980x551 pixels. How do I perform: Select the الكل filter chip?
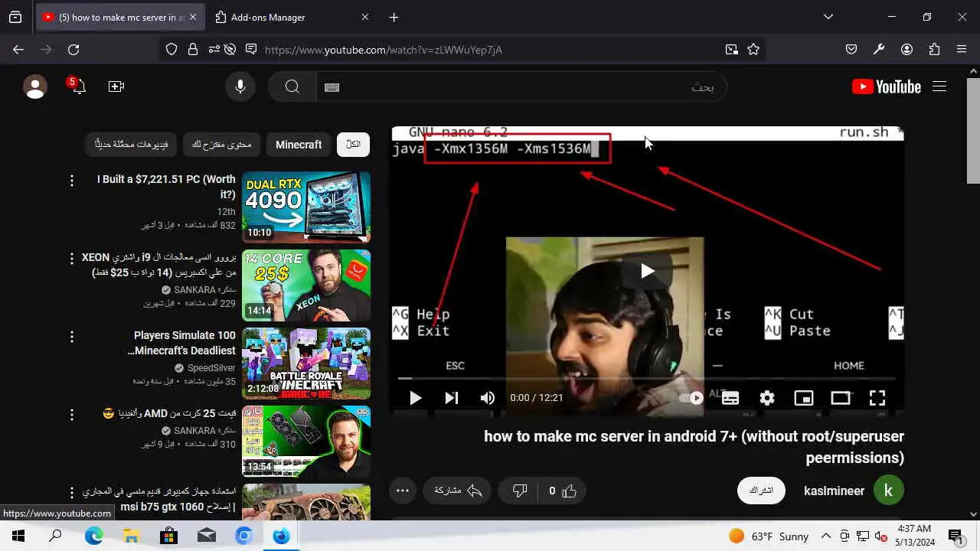(353, 145)
